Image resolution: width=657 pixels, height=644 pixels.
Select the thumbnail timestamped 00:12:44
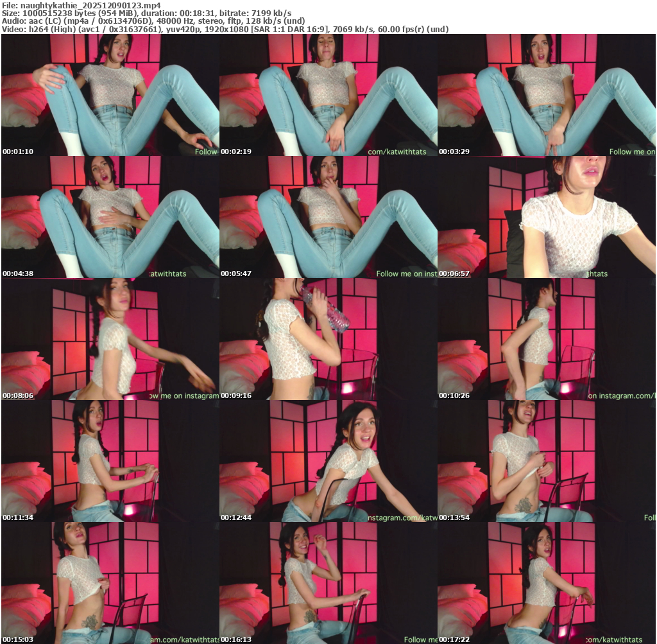click(328, 461)
